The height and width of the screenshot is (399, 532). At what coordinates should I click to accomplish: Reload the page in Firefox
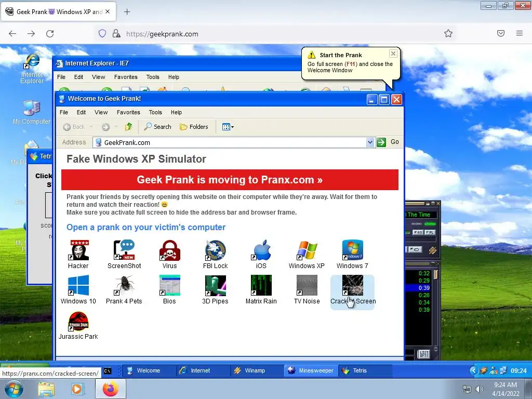point(50,34)
